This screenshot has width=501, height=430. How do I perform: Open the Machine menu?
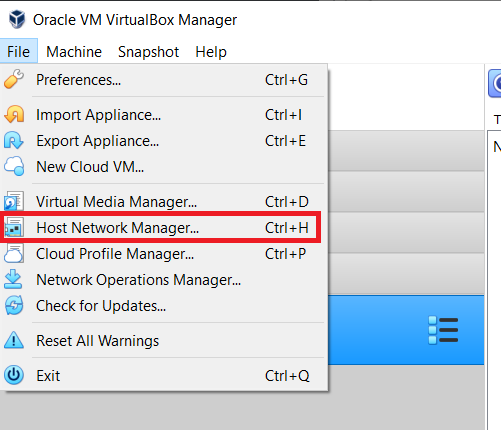(x=74, y=52)
